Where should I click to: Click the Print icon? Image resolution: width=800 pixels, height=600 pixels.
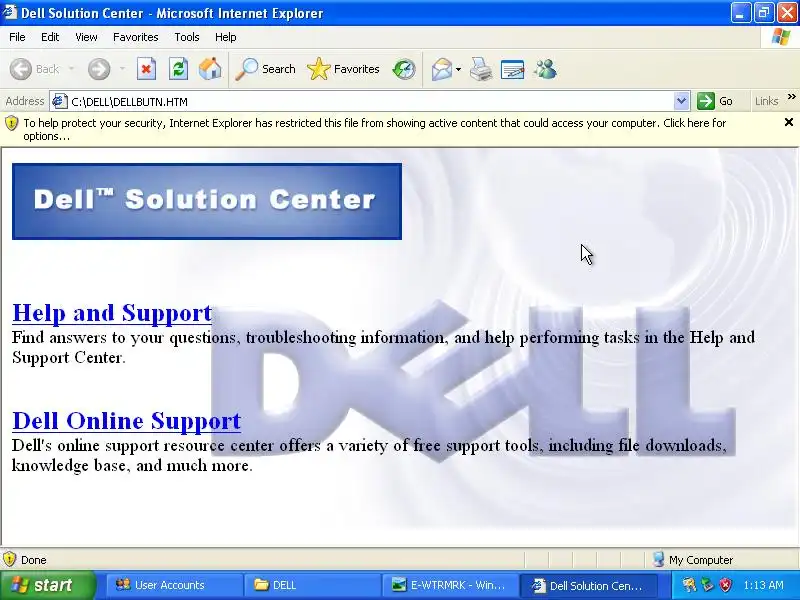pyautogui.click(x=481, y=69)
